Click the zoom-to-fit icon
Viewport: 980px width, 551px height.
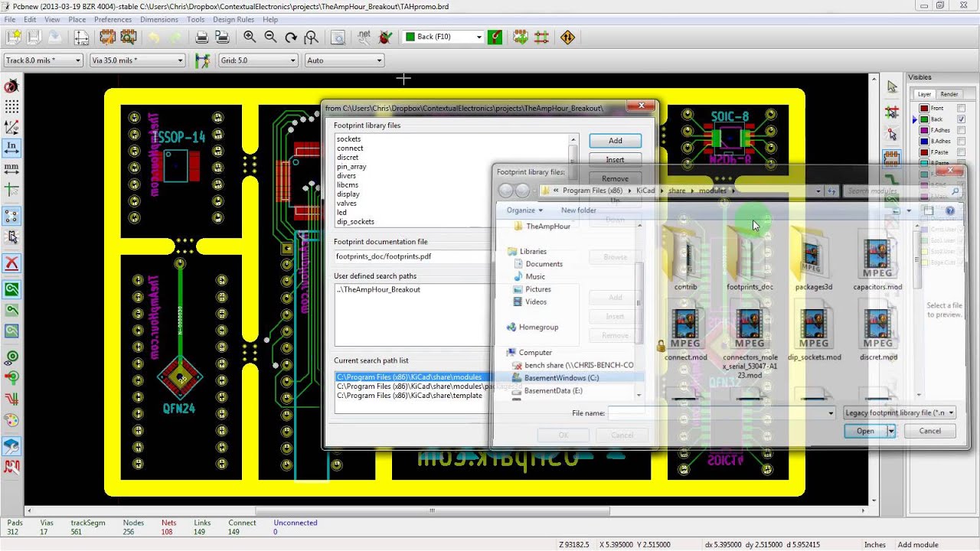tap(311, 37)
